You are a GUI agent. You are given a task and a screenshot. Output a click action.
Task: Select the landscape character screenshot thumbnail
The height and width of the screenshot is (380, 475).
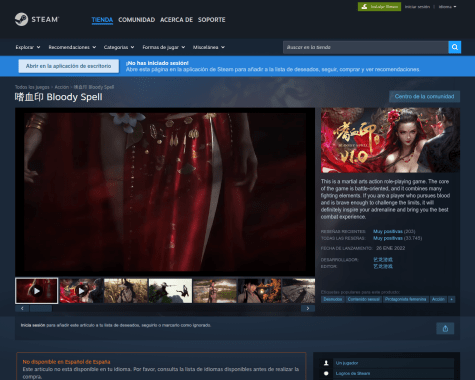pos(215,291)
